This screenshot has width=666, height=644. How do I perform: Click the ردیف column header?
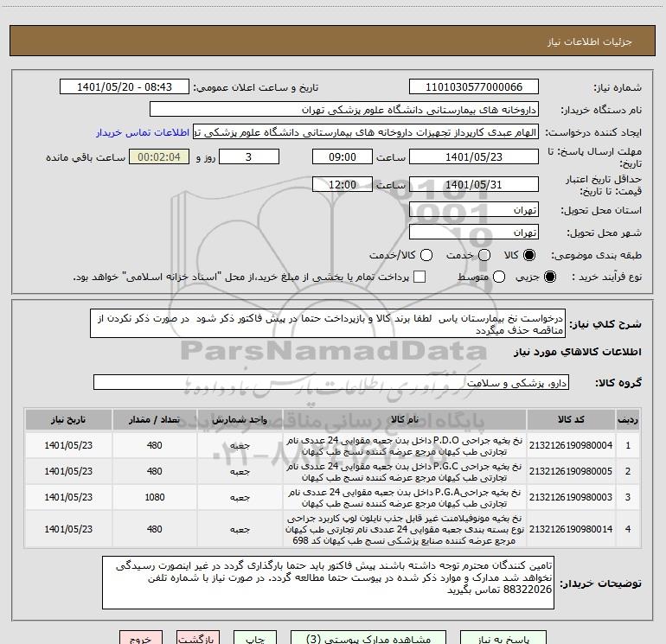[x=628, y=420]
